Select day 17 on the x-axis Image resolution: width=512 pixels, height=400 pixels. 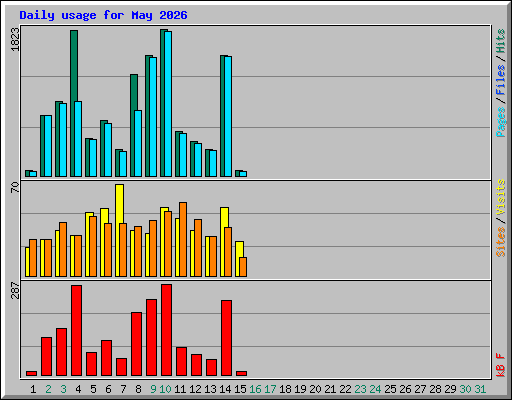point(270,389)
